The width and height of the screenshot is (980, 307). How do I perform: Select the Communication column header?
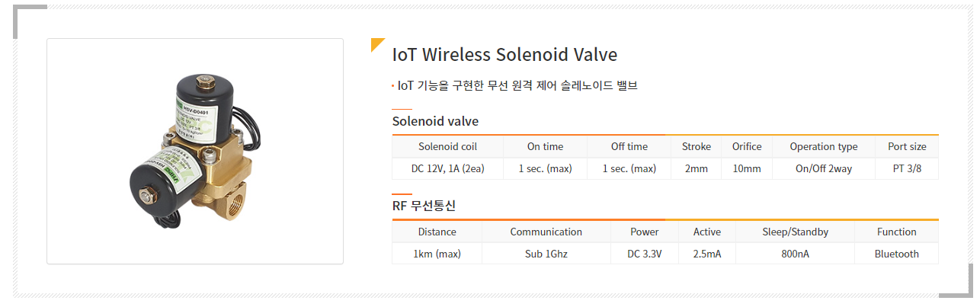coord(546,232)
